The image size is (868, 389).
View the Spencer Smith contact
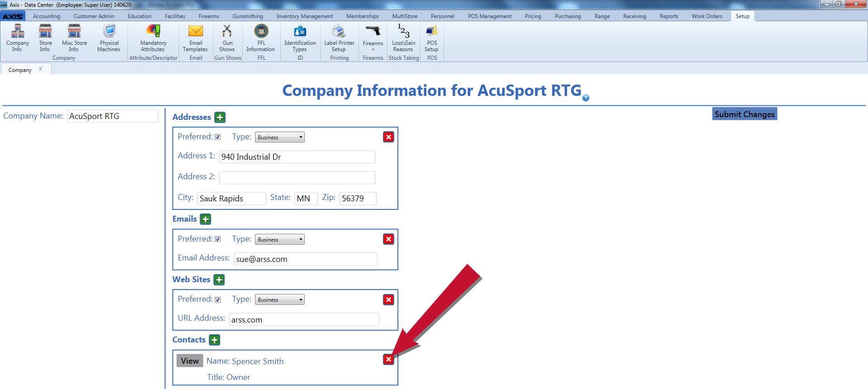189,361
